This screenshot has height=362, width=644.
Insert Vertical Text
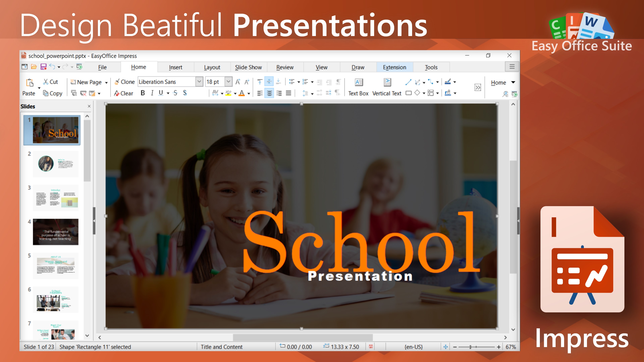pos(387,82)
